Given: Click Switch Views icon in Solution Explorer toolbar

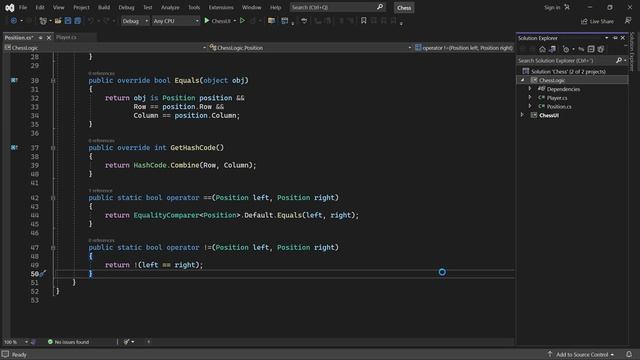Looking at the screenshot, I should [x=552, y=49].
